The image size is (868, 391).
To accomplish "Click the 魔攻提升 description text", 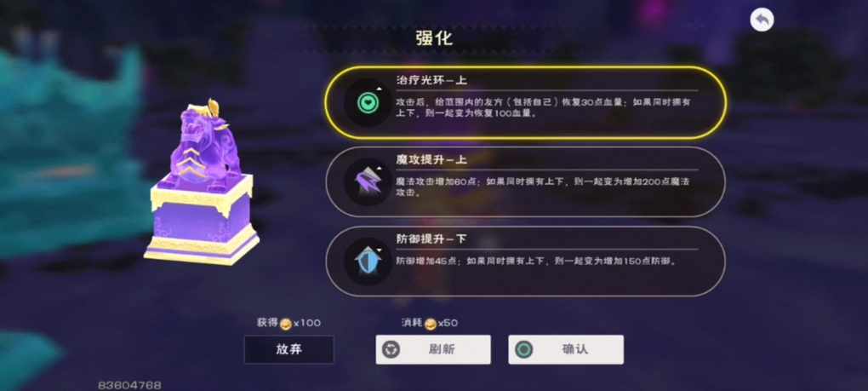I will (542, 187).
